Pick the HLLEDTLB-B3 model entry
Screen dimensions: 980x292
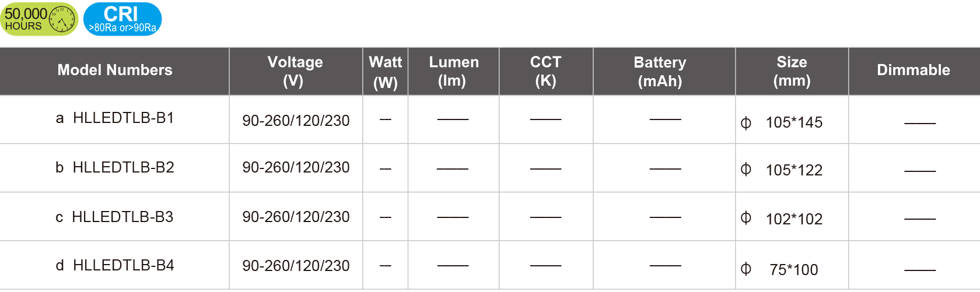pos(123,217)
